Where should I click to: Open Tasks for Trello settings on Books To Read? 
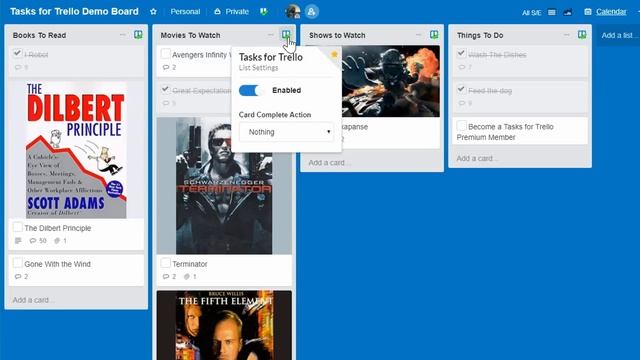click(138, 35)
